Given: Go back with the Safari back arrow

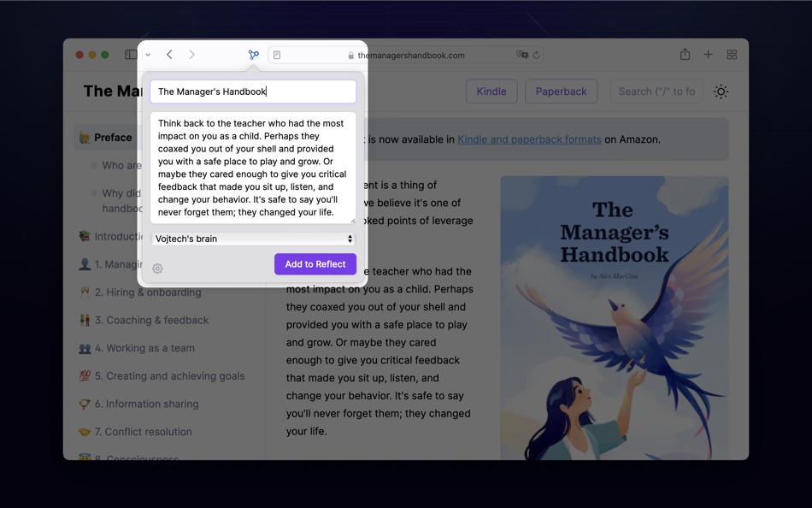Looking at the screenshot, I should click(169, 55).
